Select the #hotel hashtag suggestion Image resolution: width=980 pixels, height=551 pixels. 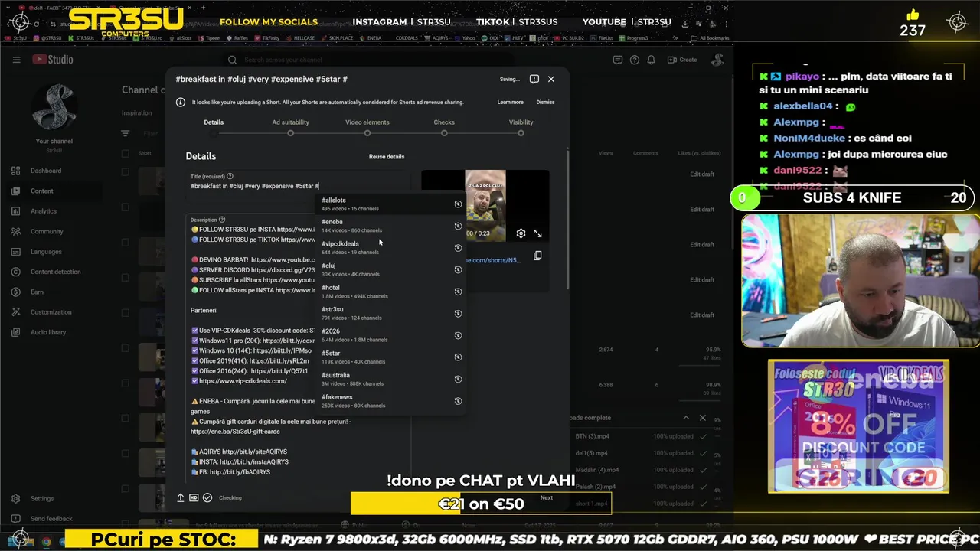[390, 291]
